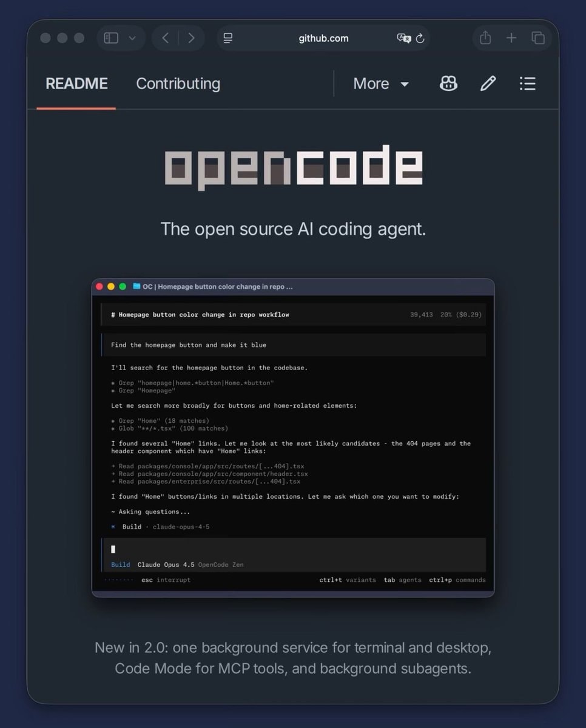
Task: Switch to the README tab
Action: [76, 84]
